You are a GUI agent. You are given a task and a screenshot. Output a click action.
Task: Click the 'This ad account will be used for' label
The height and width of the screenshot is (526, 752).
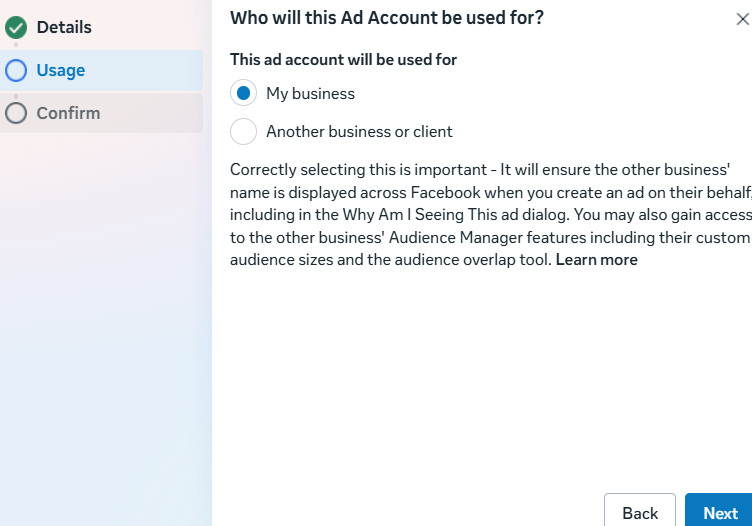(343, 60)
